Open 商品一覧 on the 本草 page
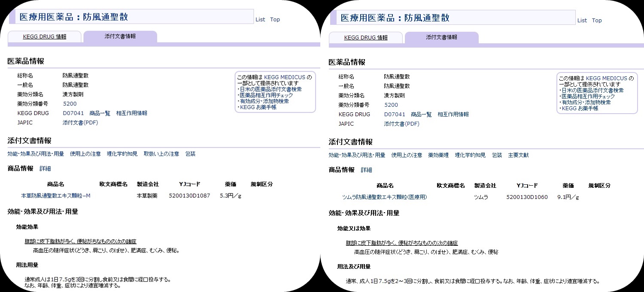The width and height of the screenshot is (644, 292). tap(100, 113)
